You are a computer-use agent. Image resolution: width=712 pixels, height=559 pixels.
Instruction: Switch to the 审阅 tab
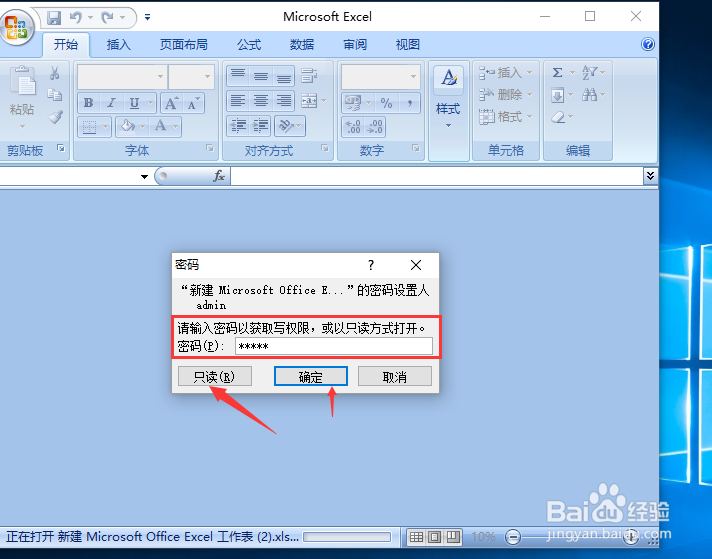pyautogui.click(x=355, y=45)
